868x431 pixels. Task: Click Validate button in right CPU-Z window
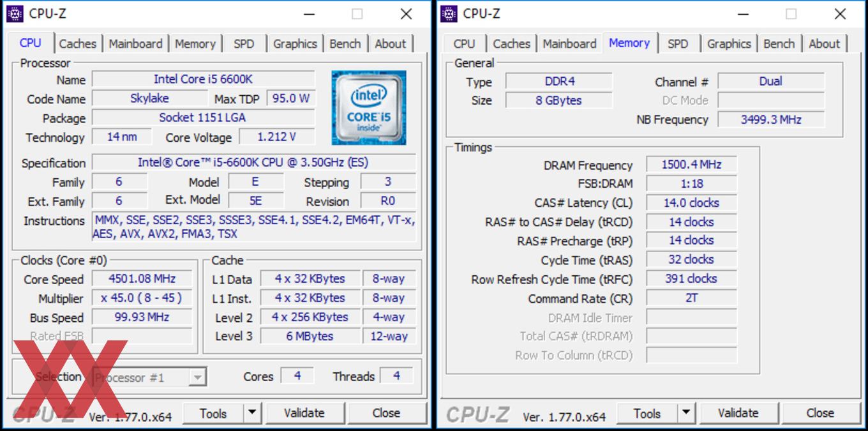click(x=738, y=414)
